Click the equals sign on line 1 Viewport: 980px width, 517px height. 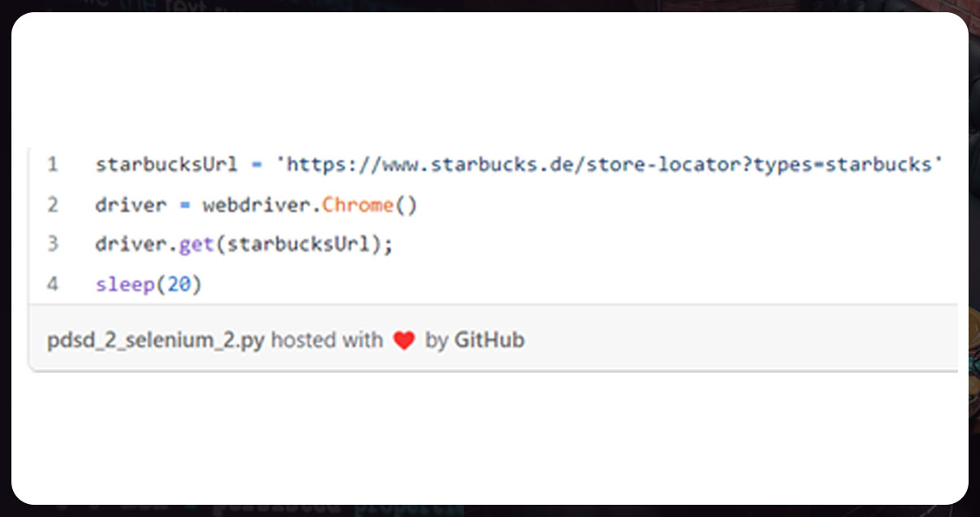256,165
